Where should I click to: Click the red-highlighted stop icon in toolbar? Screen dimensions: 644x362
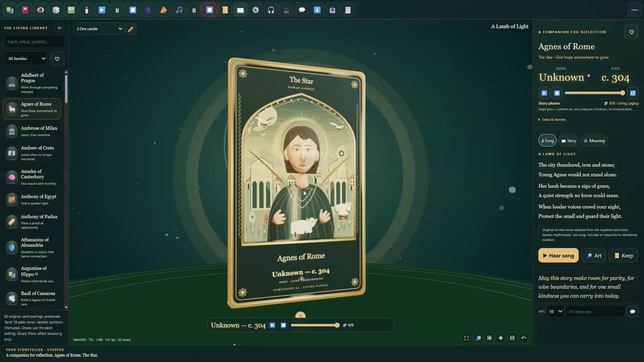pos(209,10)
